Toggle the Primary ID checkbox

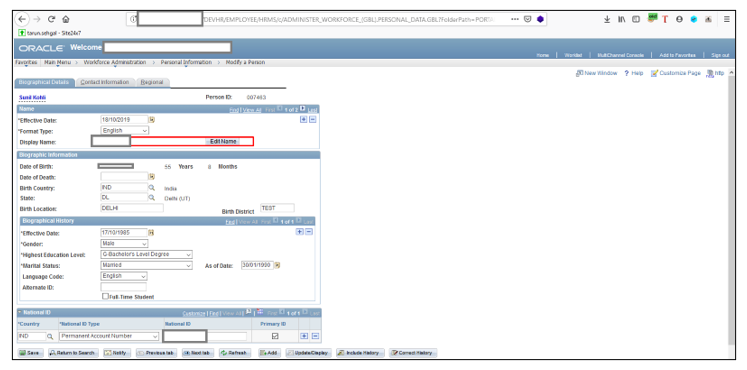[275, 336]
